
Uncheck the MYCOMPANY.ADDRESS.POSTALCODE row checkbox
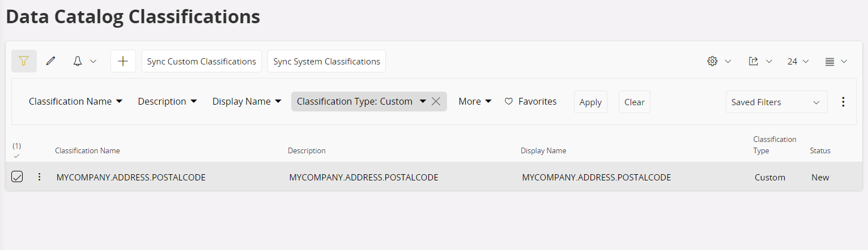(18, 177)
